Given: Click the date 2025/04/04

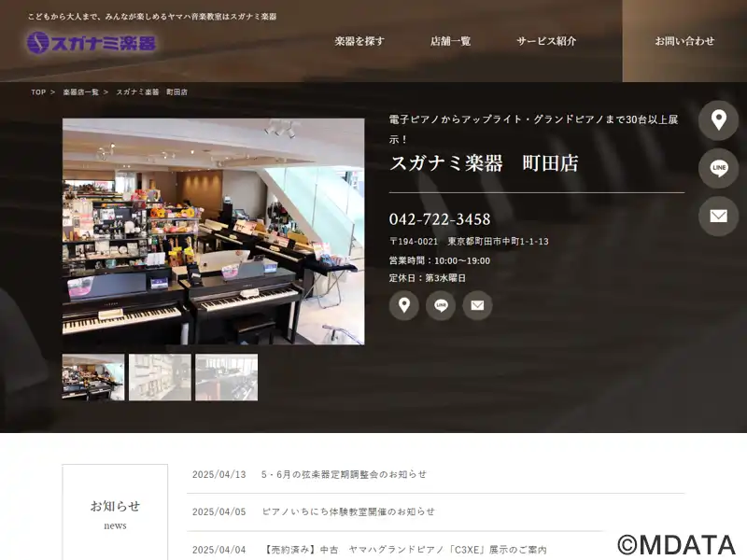Looking at the screenshot, I should (219, 550).
